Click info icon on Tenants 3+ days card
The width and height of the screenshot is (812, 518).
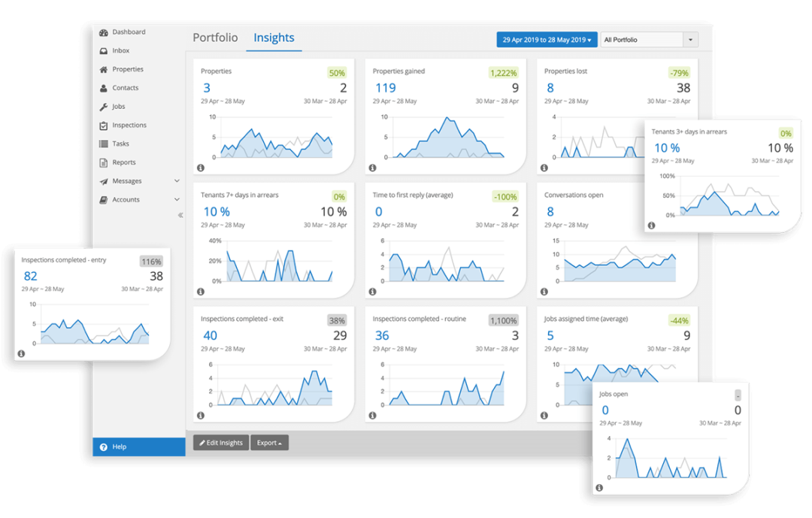(x=651, y=226)
